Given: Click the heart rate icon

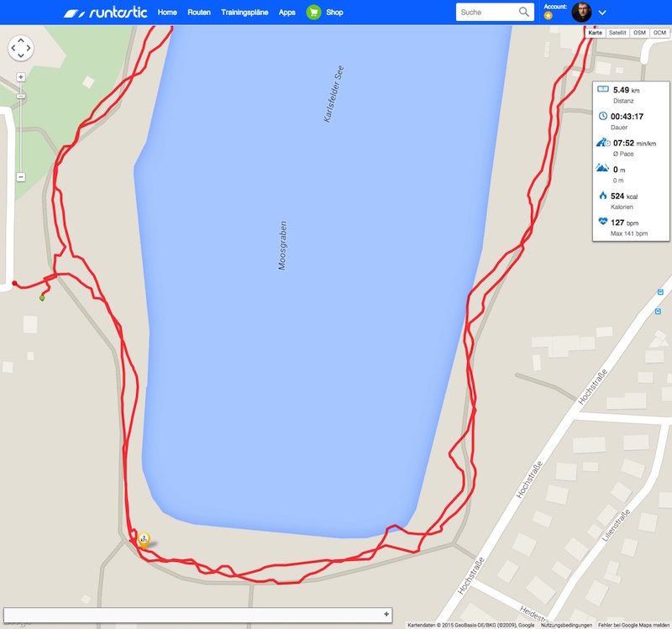Looking at the screenshot, I should [x=602, y=222].
